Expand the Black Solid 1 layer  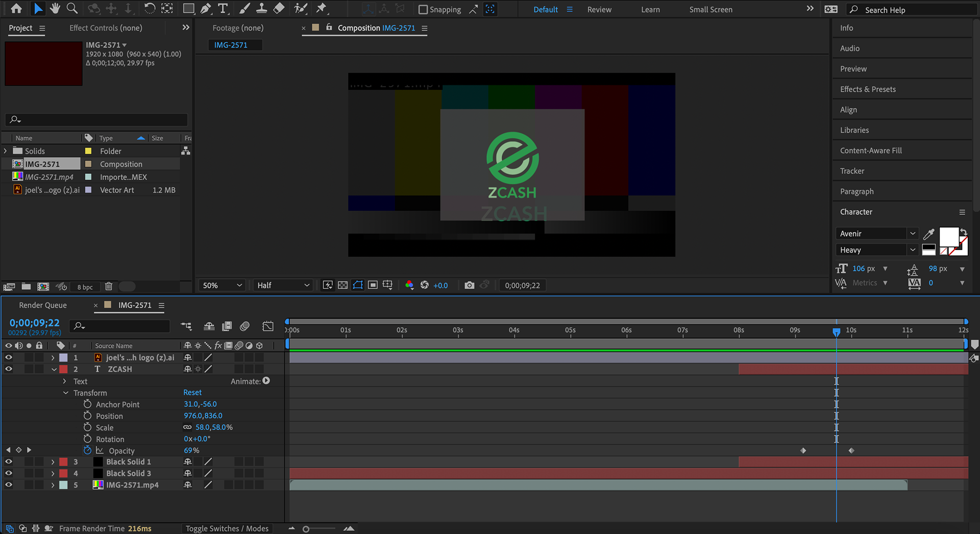click(x=53, y=462)
